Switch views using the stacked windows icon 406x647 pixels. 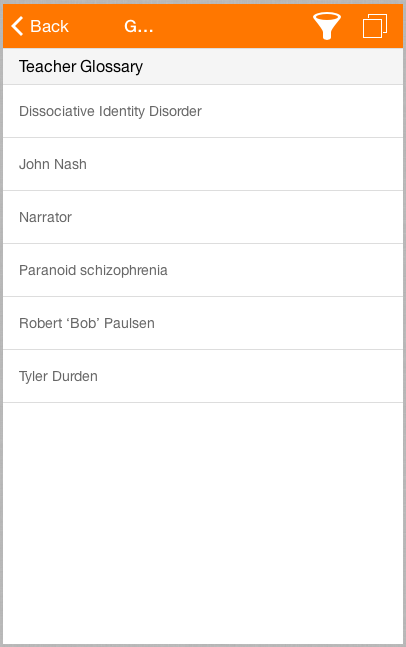(375, 26)
